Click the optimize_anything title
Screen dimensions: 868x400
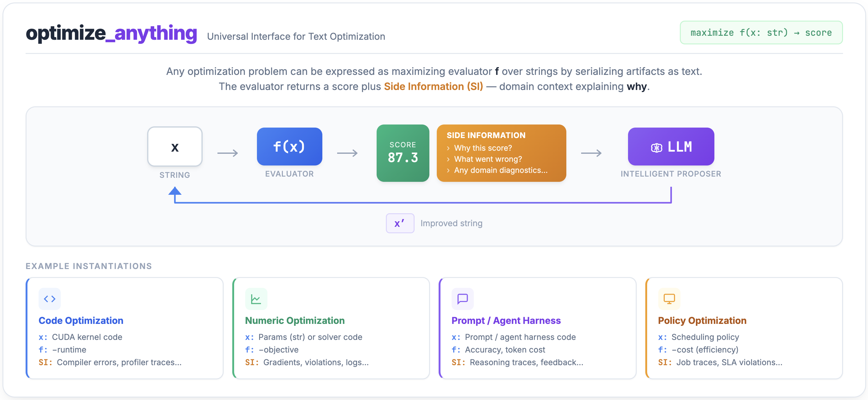(111, 33)
